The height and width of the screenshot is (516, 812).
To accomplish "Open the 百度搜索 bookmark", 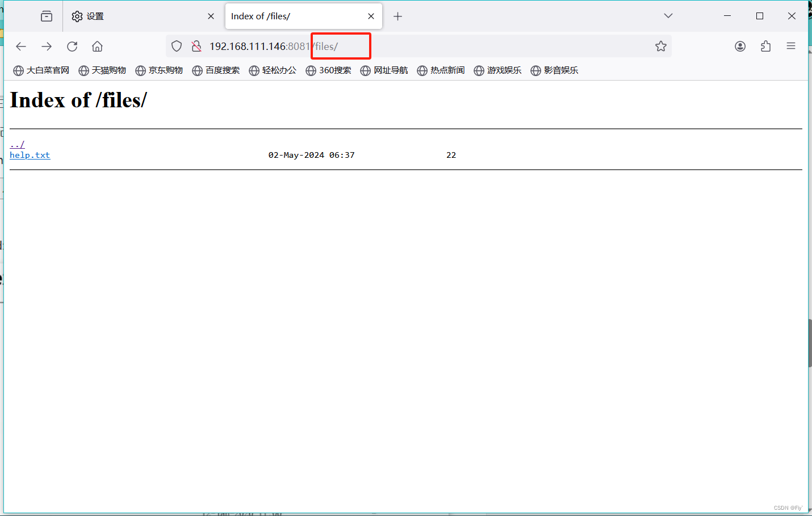I will pyautogui.click(x=216, y=70).
